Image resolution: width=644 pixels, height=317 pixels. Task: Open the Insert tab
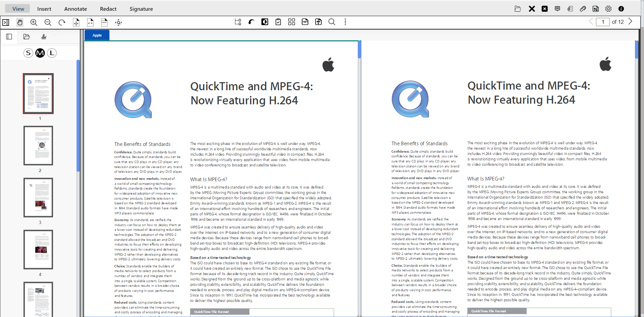44,9
